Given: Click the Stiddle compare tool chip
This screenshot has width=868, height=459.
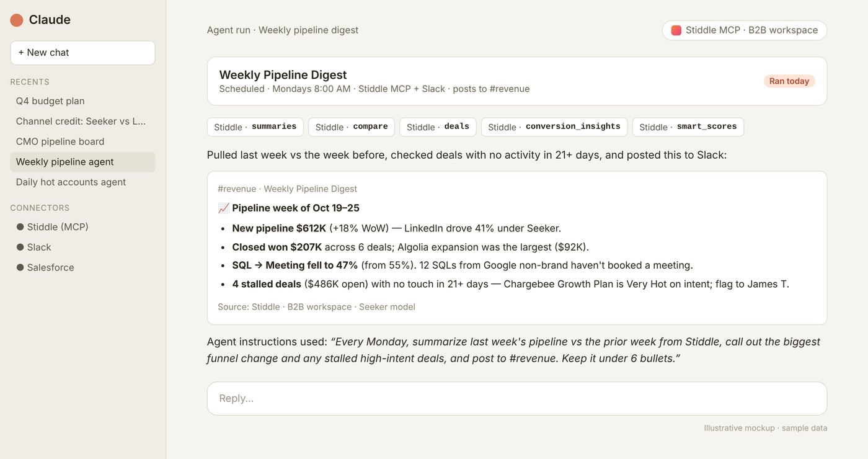Looking at the screenshot, I should [x=352, y=127].
